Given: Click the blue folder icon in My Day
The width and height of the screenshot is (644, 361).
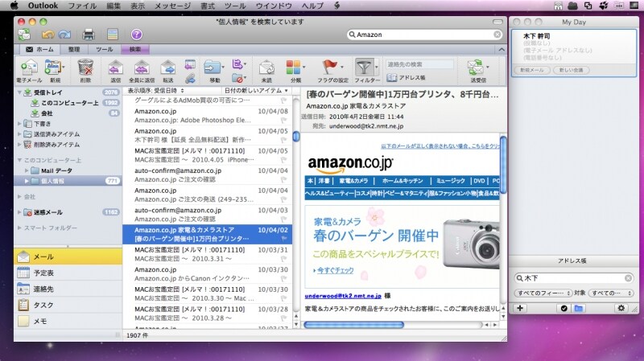Looking at the screenshot, I should (x=578, y=308).
